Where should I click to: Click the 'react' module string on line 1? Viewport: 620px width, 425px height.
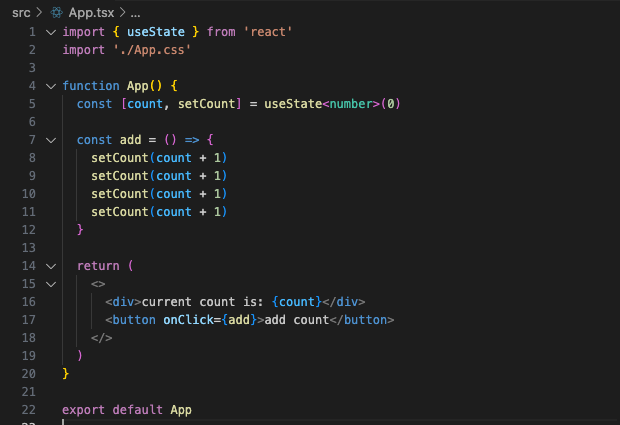pyautogui.click(x=266, y=32)
